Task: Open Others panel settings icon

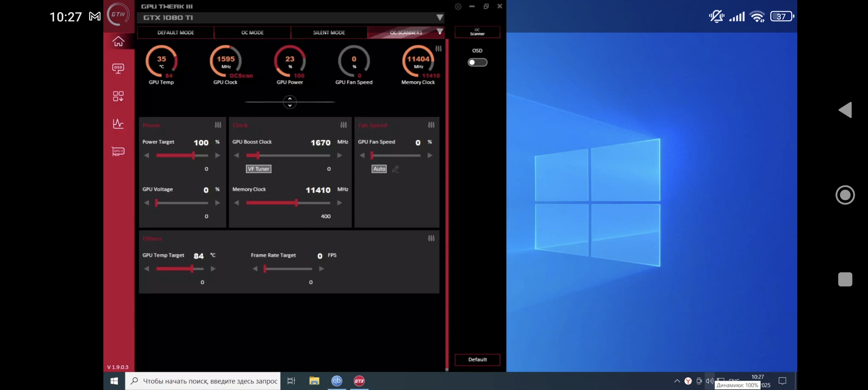Action: 431,238
